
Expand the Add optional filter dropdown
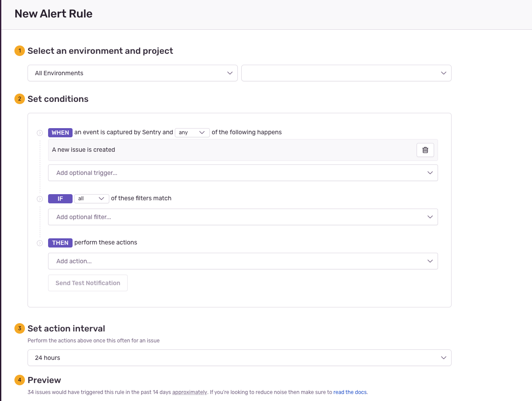click(x=243, y=217)
